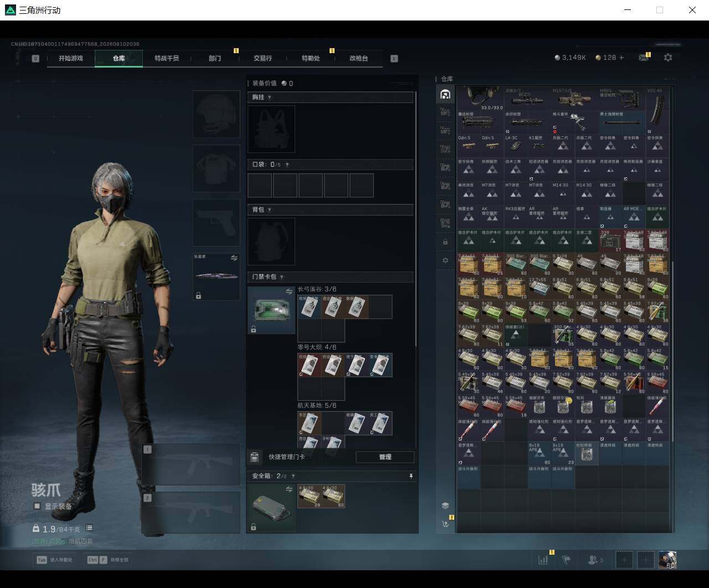This screenshot has height=588, width=709.
Task: Select the main warehouse icon in sidebar
Action: [445, 94]
